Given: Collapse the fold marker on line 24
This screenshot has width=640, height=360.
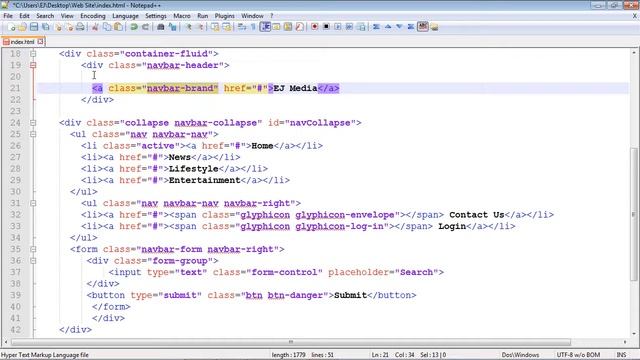Looking at the screenshot, I should 33,122.
